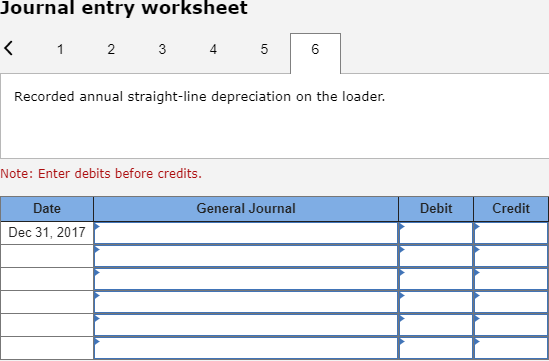Click the General Journal column header

246,209
